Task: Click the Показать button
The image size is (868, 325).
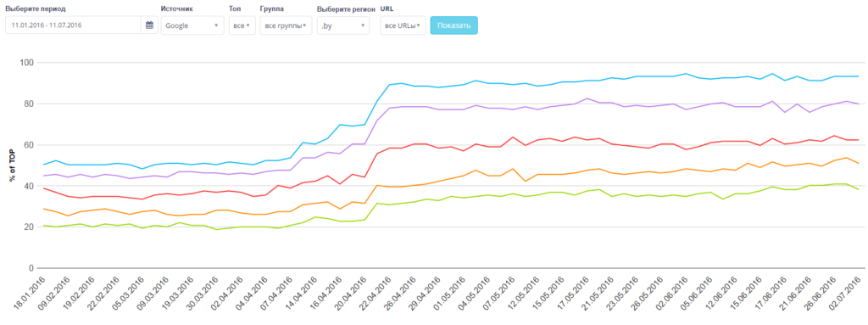Action: (454, 25)
